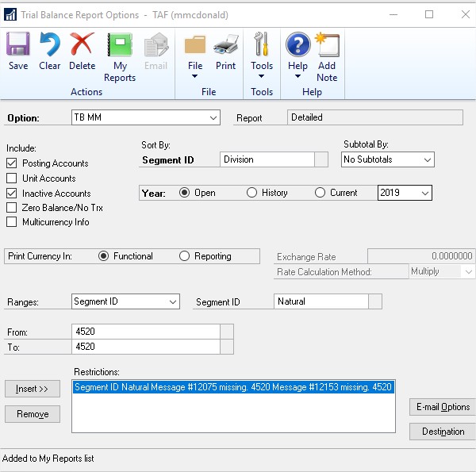This screenshot has height=472, width=476.
Task: Minimize the Trial Balance Report Options window
Action: point(393,14)
